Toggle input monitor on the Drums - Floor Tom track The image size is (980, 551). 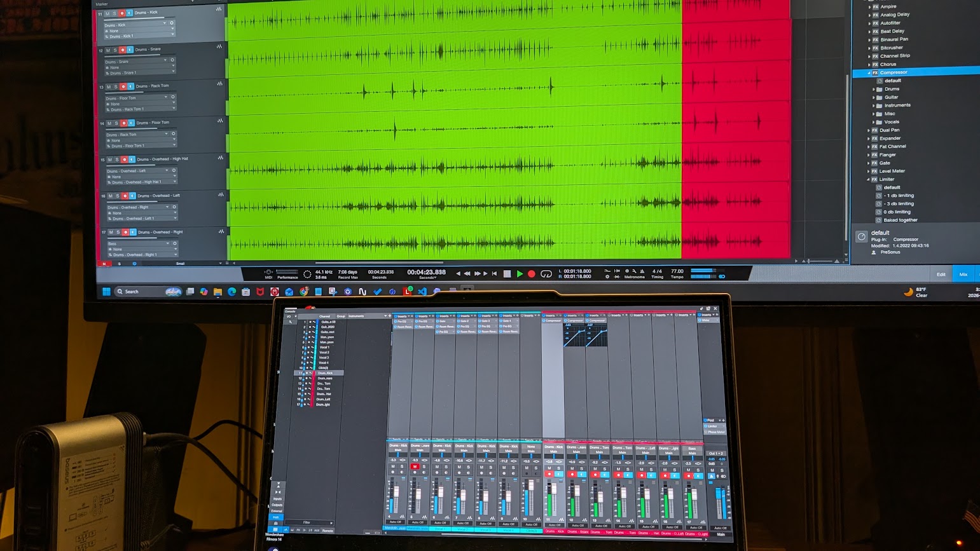click(x=132, y=123)
